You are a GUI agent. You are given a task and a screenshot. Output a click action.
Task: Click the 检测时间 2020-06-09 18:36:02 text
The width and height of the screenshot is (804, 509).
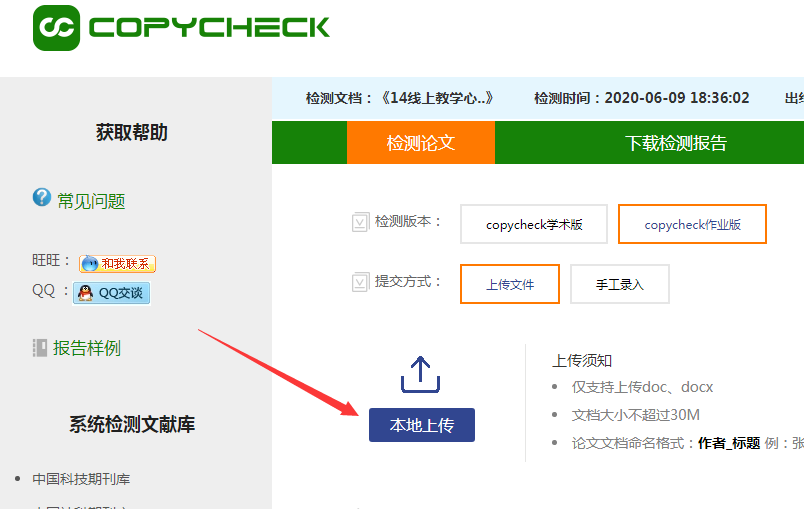pyautogui.click(x=641, y=98)
